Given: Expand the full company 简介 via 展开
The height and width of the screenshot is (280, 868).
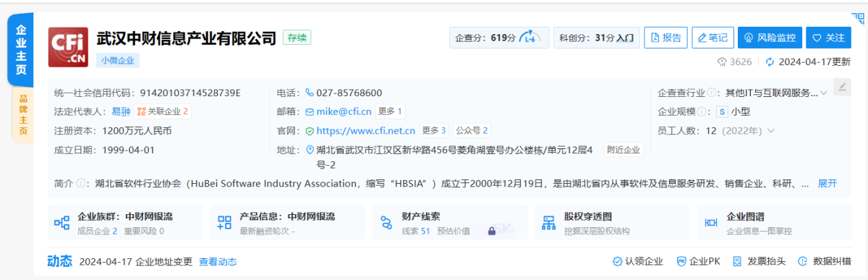Looking at the screenshot, I should click(x=827, y=184).
